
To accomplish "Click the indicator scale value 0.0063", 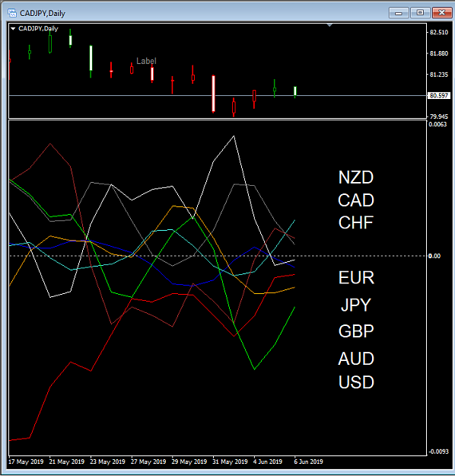I will pos(437,124).
